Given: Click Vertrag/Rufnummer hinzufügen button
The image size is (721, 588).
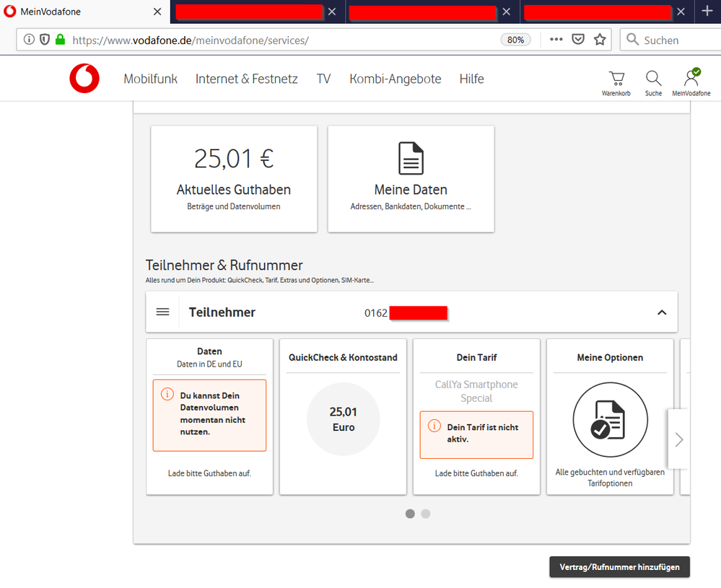Looking at the screenshot, I should 619,567.
